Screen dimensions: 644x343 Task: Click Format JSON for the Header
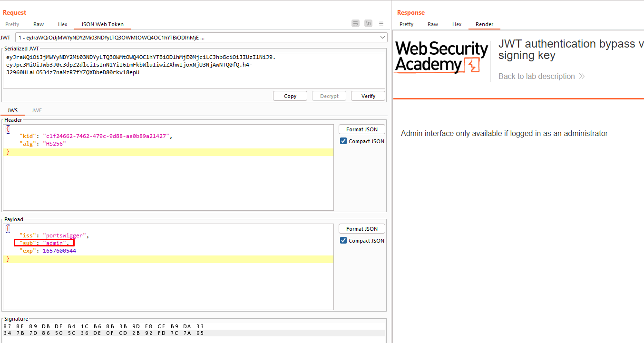pyautogui.click(x=361, y=129)
